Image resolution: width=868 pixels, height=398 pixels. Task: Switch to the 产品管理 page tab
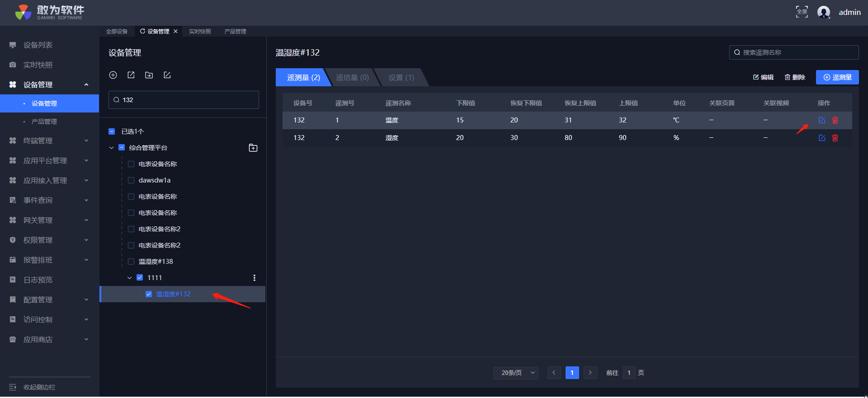[235, 31]
